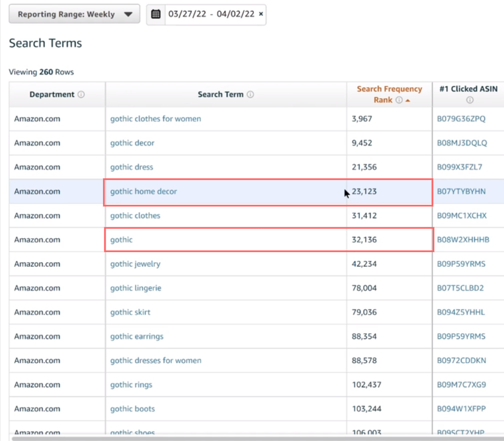Click info icon next to Department header
The height and width of the screenshot is (441, 504).
(81, 95)
